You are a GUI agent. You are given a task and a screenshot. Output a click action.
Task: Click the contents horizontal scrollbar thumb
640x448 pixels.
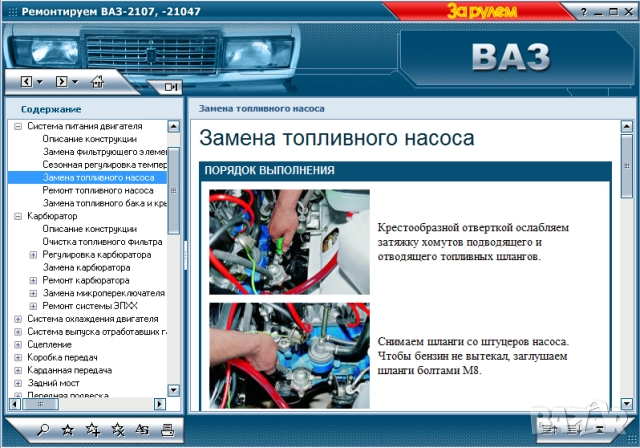tap(40, 404)
